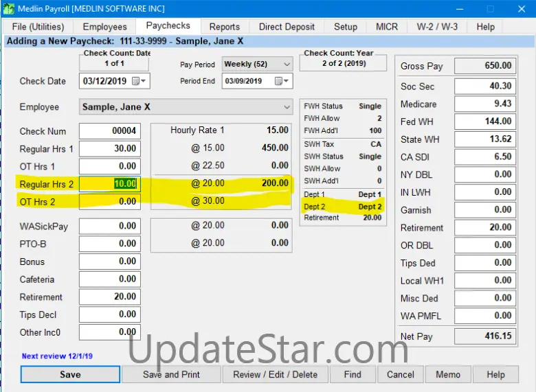Click the Tips Ded amount field
536x392 pixels.
(x=484, y=262)
